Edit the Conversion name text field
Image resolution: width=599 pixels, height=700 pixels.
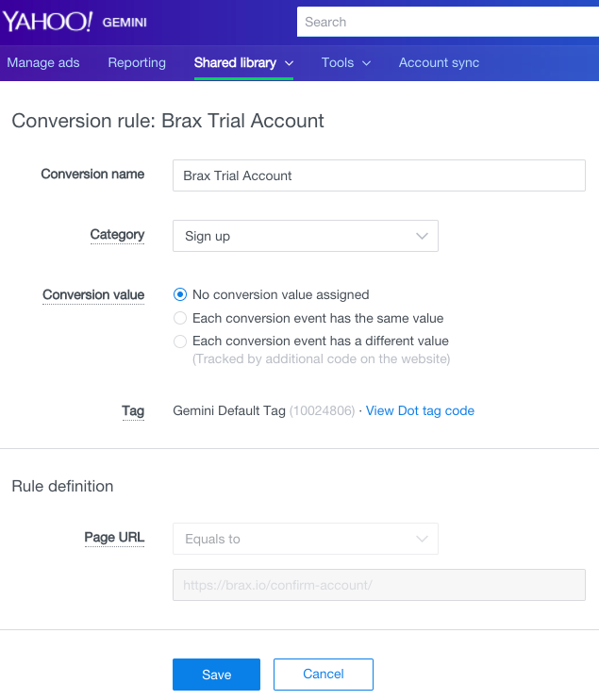[378, 175]
